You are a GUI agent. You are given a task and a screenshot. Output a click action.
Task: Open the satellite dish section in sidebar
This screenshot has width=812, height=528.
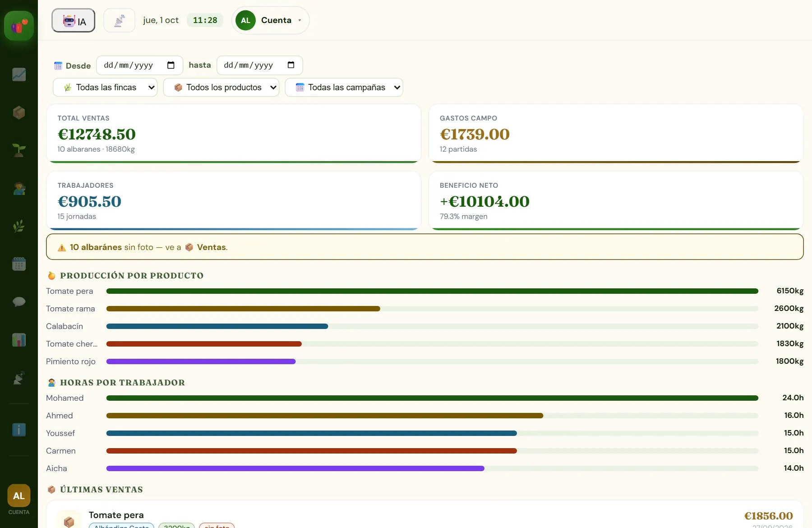click(19, 378)
